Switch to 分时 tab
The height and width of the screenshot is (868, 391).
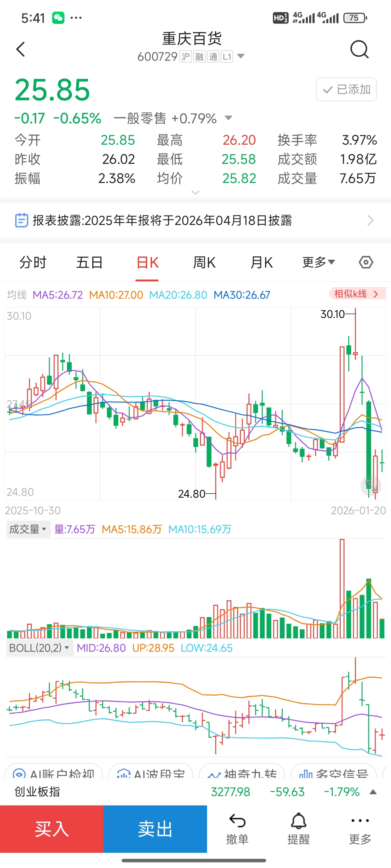33,262
